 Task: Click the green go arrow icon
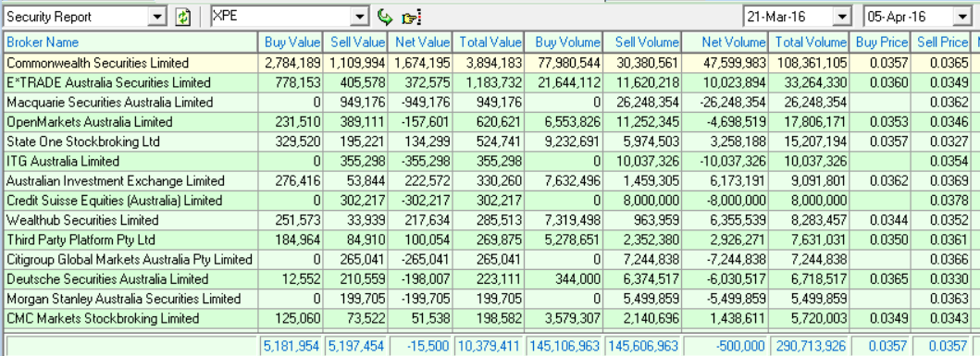point(385,17)
